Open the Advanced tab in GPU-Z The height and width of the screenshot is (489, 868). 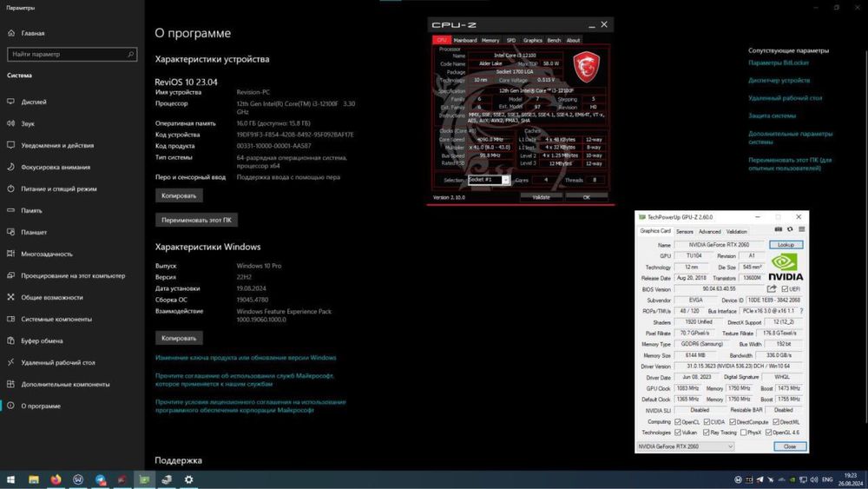(710, 232)
